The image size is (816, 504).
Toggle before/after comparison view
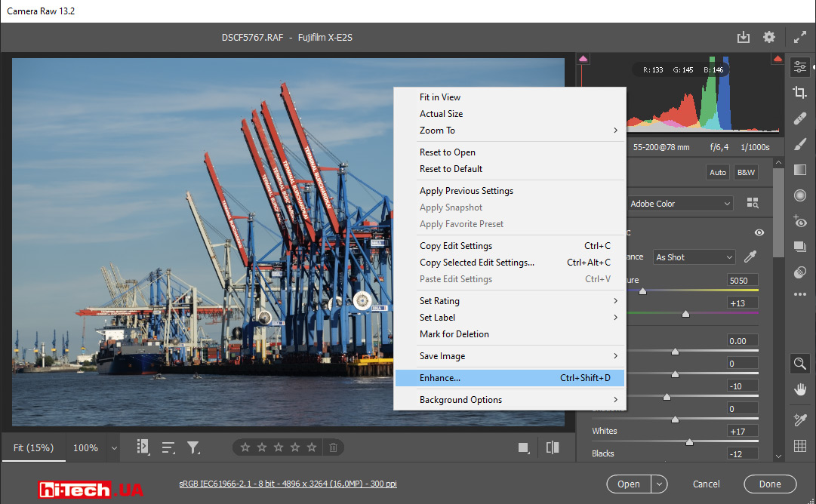point(553,447)
